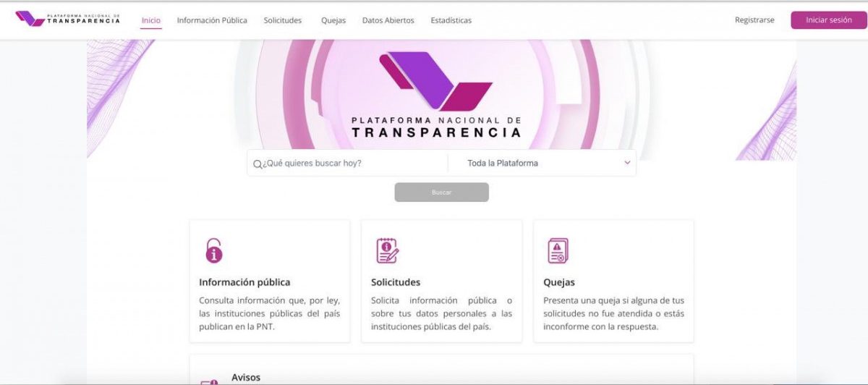Click the Registrarse link

(x=754, y=20)
